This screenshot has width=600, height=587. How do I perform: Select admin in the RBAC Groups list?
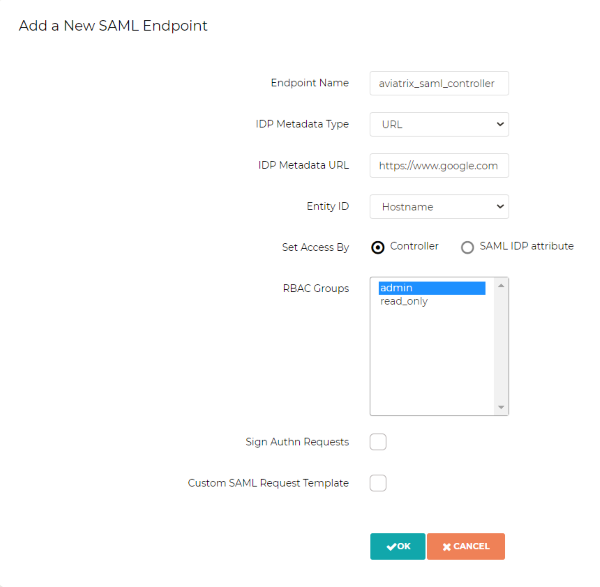click(432, 288)
